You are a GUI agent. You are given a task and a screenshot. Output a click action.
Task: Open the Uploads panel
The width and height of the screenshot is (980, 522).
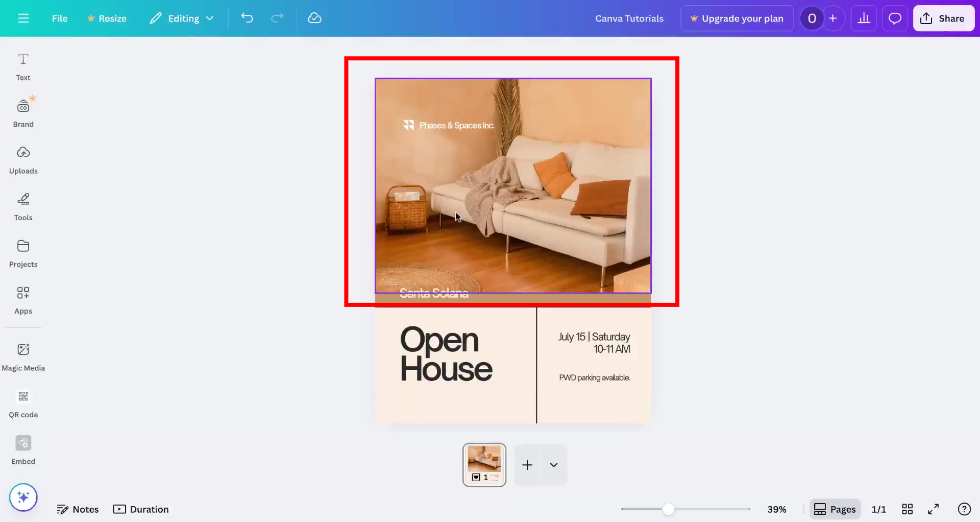tap(23, 159)
